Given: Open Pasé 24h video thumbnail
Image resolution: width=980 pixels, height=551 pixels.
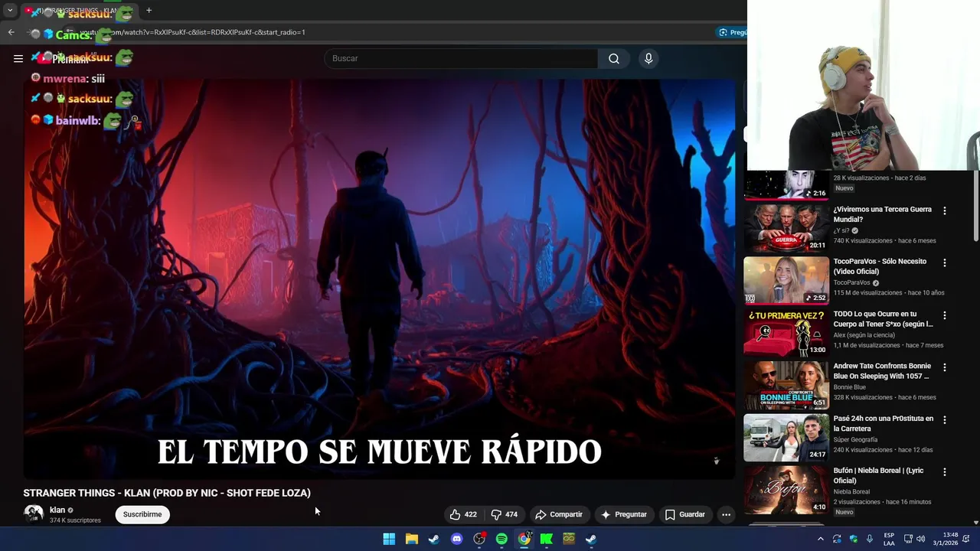Looking at the screenshot, I should click(x=786, y=437).
